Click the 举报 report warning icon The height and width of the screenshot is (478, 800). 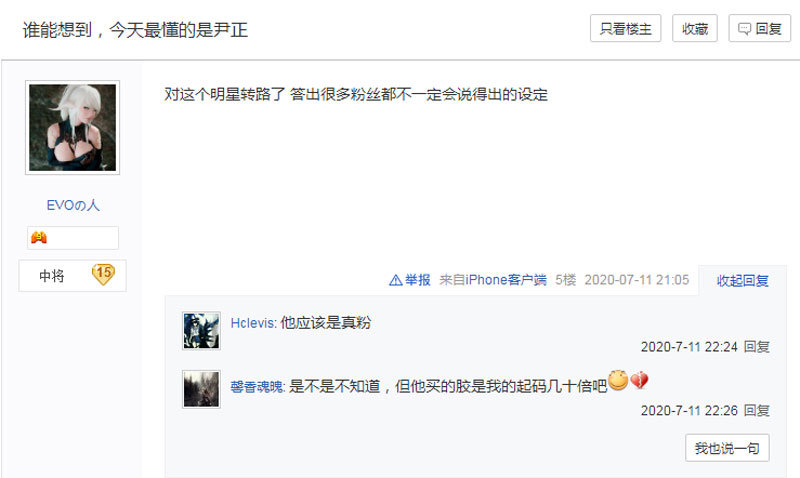coord(395,280)
